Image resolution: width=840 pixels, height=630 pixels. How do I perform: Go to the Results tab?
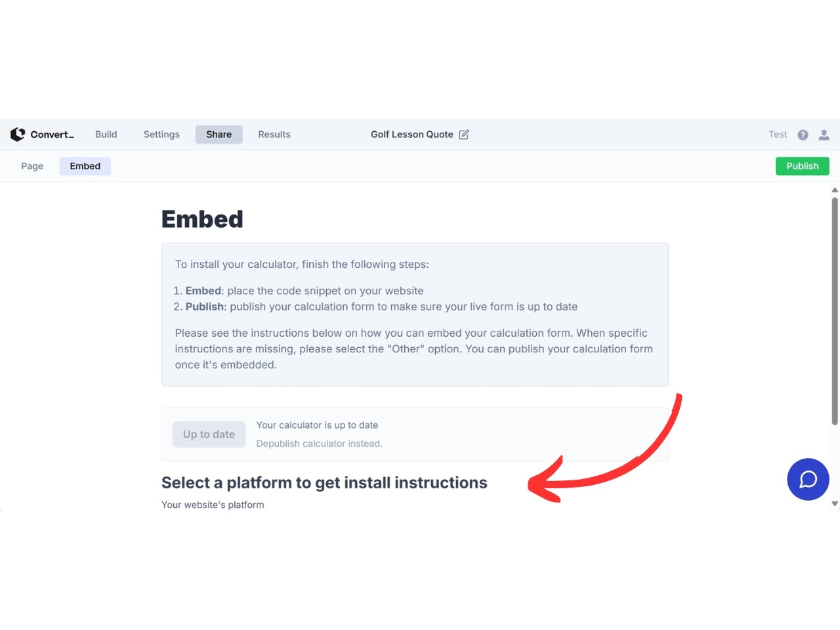[274, 135]
